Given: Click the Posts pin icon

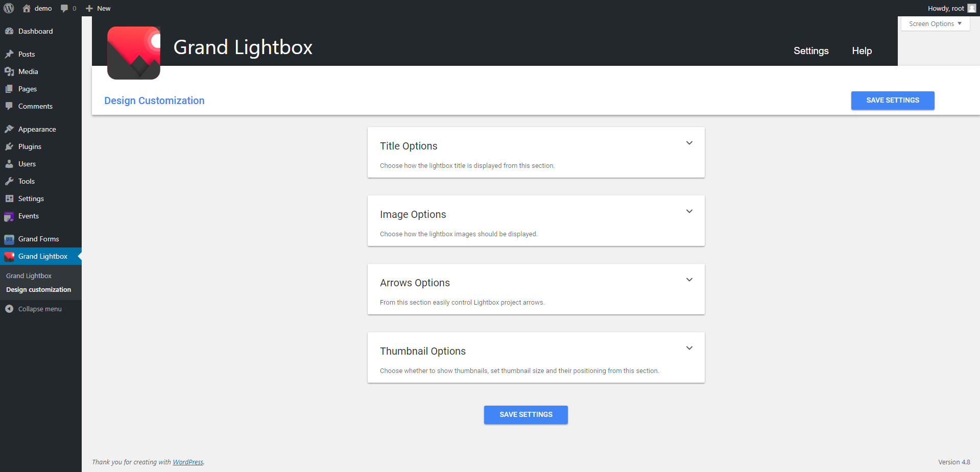Looking at the screenshot, I should [x=9, y=54].
